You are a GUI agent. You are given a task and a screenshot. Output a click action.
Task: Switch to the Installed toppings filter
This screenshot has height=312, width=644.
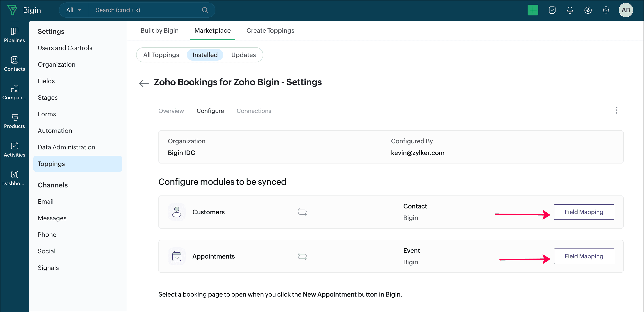click(205, 55)
